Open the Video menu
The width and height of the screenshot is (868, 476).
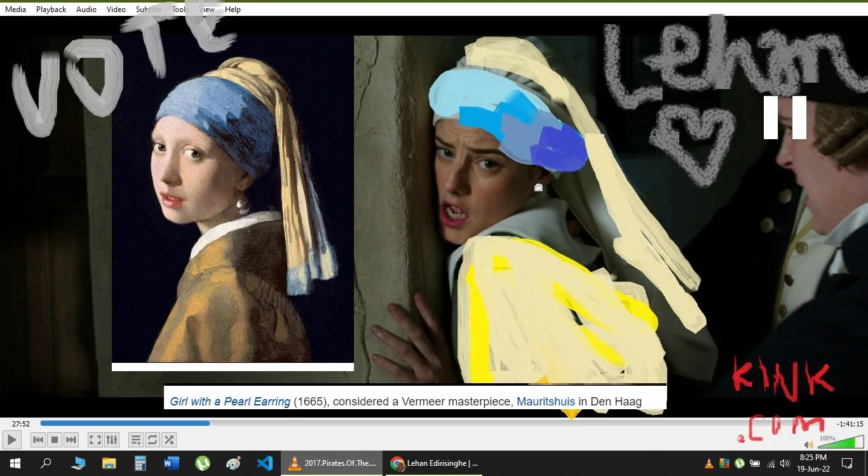[116, 10]
